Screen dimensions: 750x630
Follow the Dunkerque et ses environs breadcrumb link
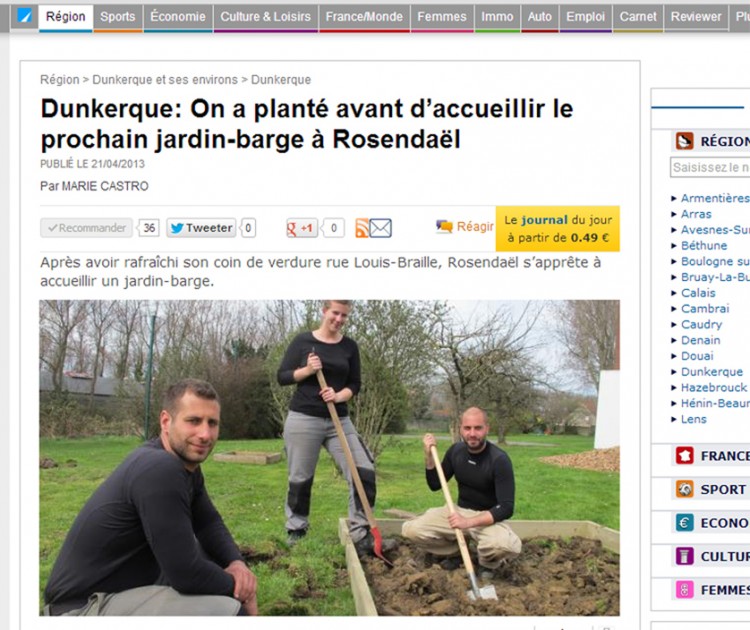165,79
